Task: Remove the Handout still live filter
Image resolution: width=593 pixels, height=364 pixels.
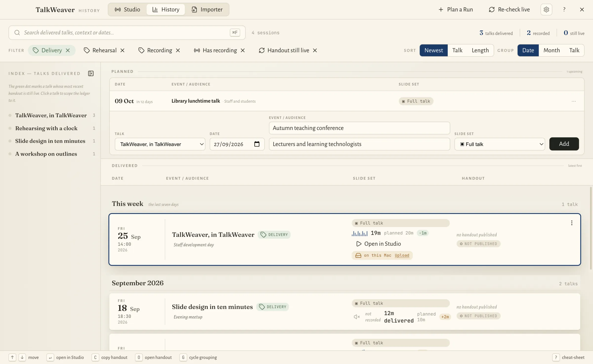Action: (315, 50)
